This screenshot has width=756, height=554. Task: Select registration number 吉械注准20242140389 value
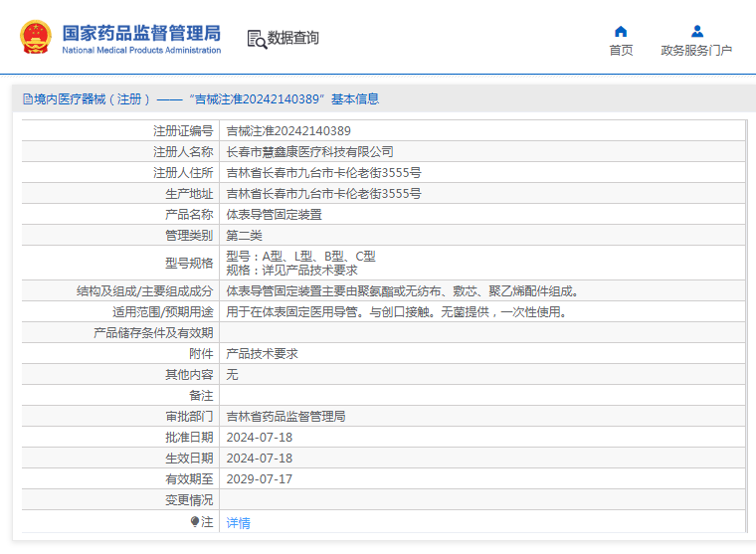pos(288,131)
